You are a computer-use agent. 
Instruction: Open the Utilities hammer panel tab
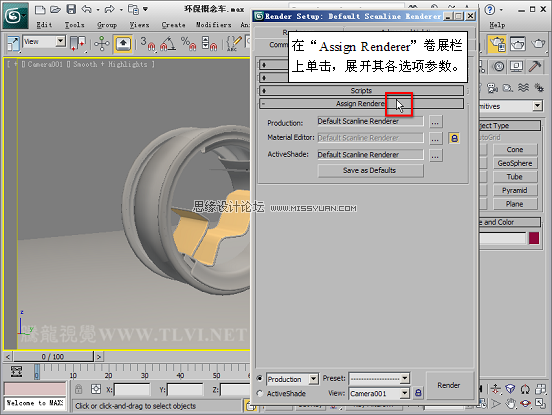535,67
